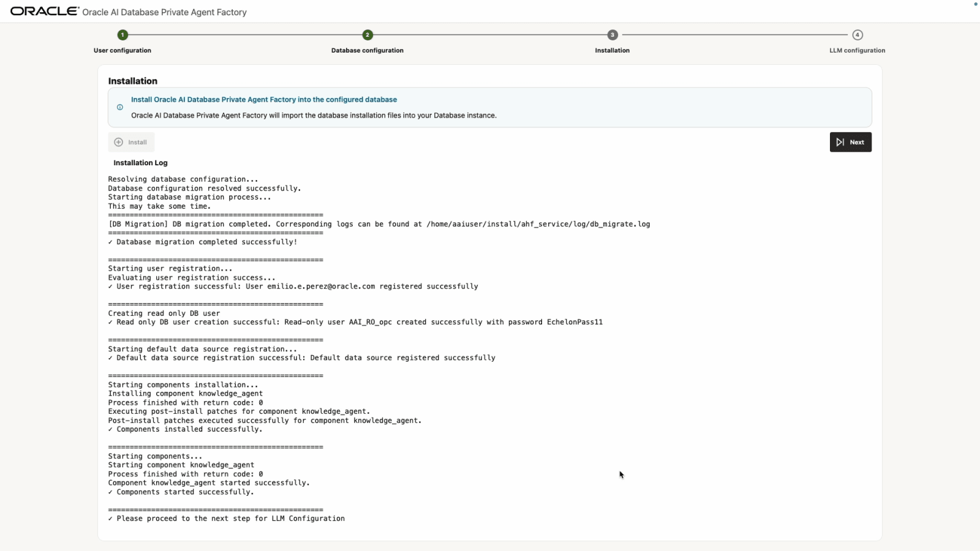This screenshot has width=980, height=551.
Task: Click the banner text about importing installation files
Action: [x=314, y=115]
